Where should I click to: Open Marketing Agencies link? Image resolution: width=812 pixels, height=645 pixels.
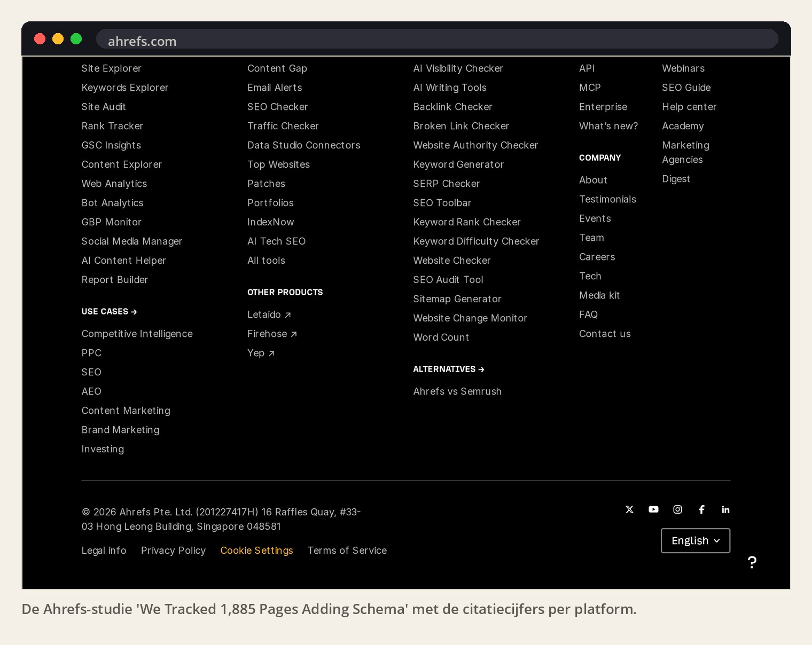(x=686, y=152)
